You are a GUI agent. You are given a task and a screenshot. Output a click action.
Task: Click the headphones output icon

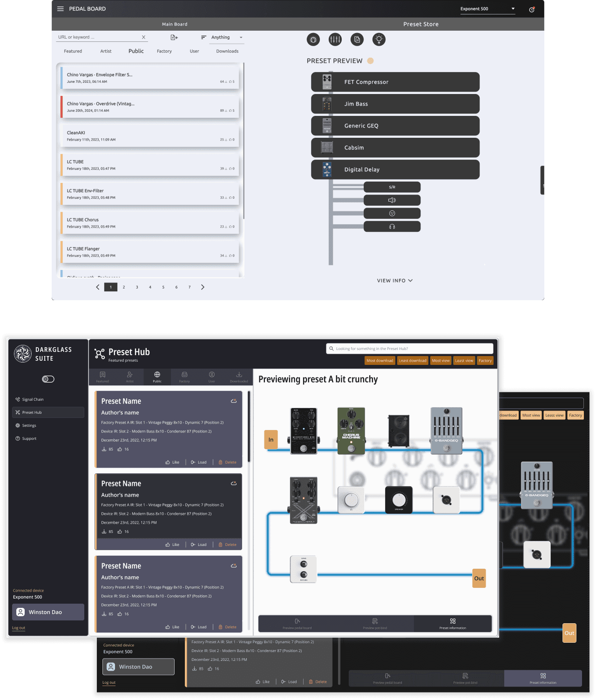click(392, 227)
